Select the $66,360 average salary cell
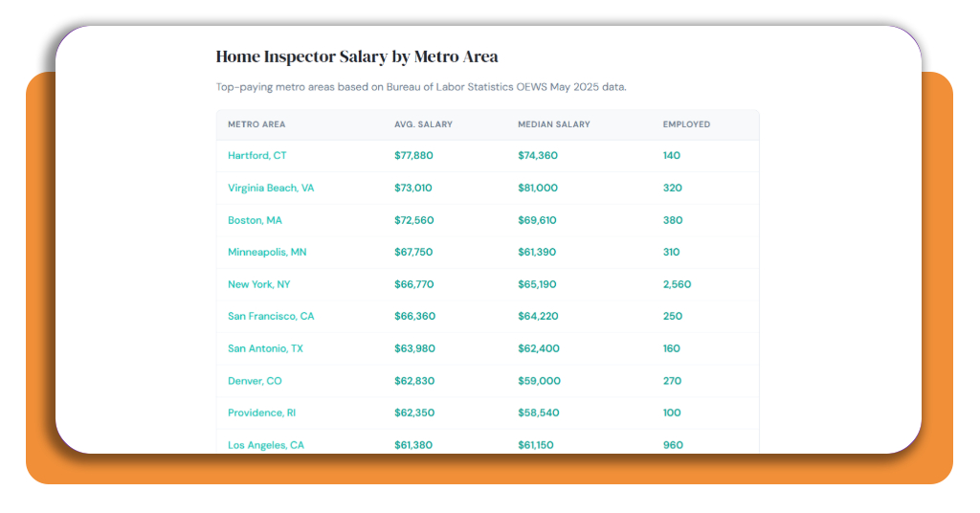This screenshot has width=980, height=513. click(414, 316)
